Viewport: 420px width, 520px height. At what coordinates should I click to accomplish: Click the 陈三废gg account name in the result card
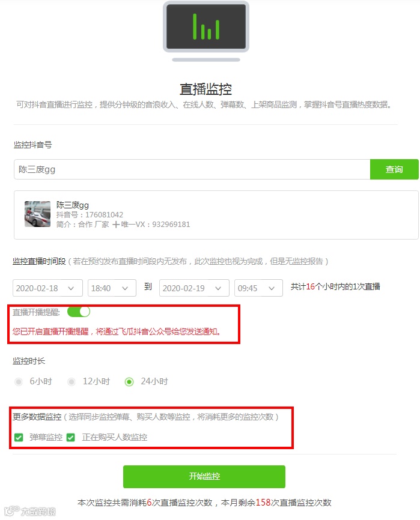(73, 205)
